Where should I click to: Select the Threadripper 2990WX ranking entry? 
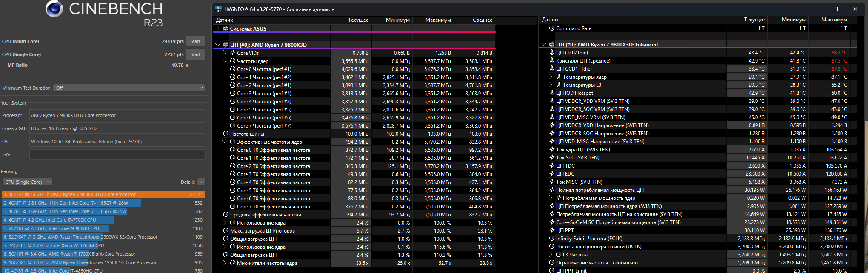103,237
